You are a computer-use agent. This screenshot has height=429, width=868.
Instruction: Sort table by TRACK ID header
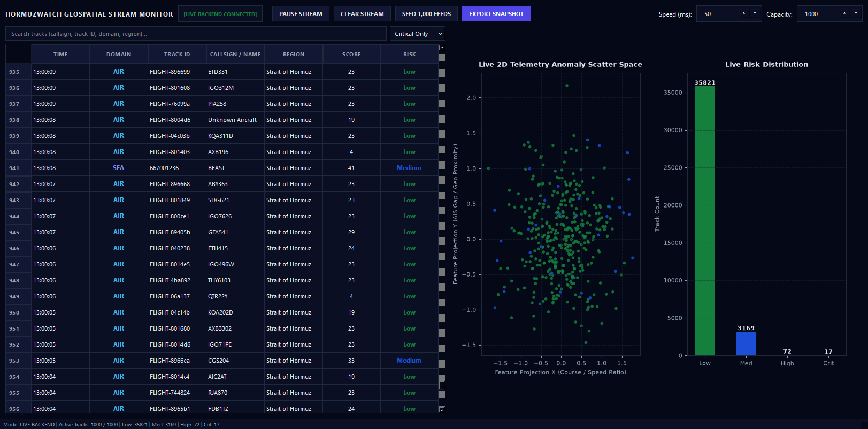coord(177,54)
